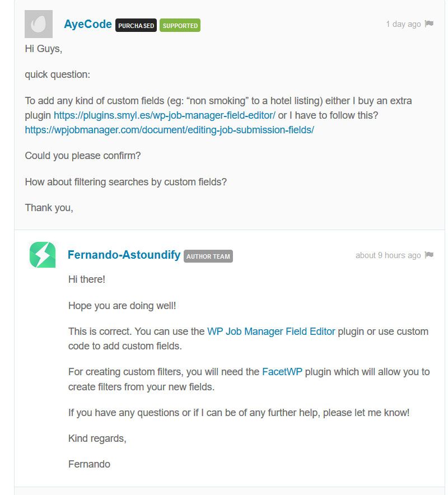Visit the FacetWP plugin link
The height and width of the screenshot is (495, 448).
pos(282,372)
